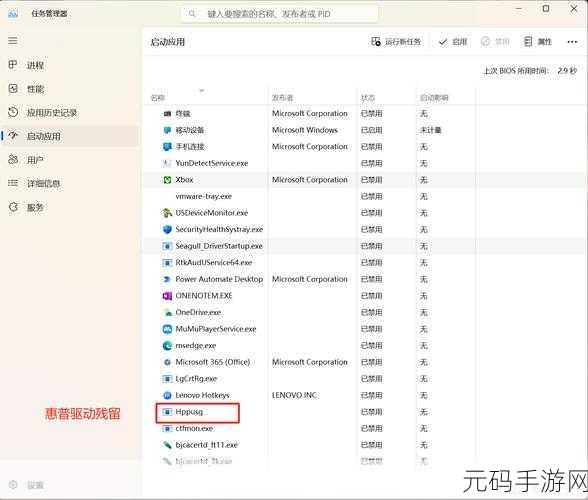Image resolution: width=588 pixels, height=500 pixels.
Task: Open the three-dot more options menu
Action: (572, 42)
